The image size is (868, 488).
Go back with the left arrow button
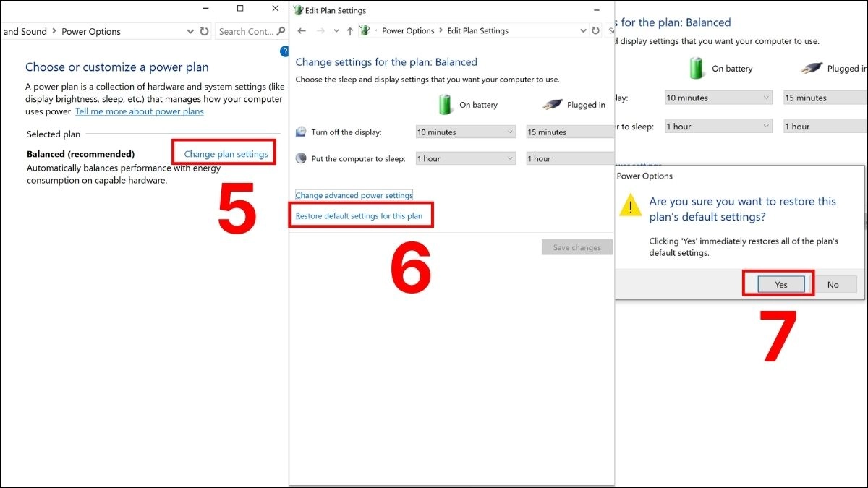[x=302, y=31]
